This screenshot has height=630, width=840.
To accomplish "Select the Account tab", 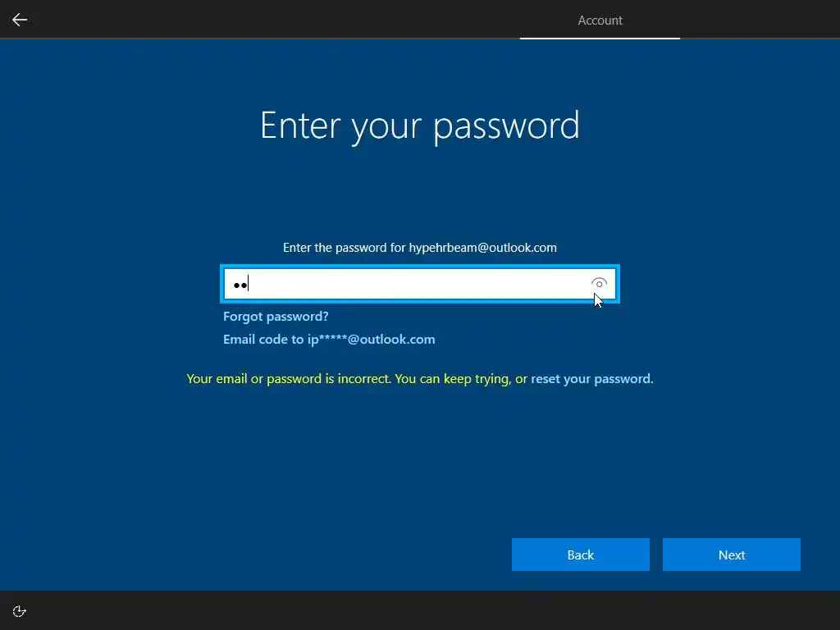I will coord(600,21).
